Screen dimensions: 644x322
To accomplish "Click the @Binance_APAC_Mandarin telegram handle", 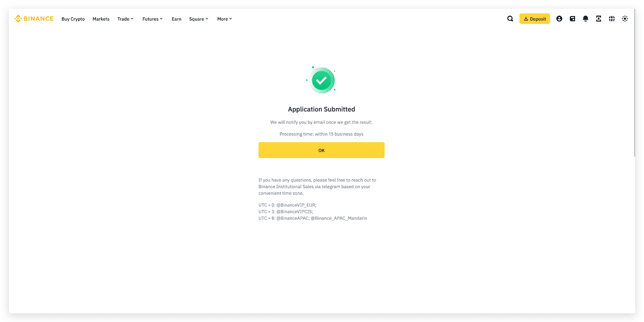I will pyautogui.click(x=339, y=218).
